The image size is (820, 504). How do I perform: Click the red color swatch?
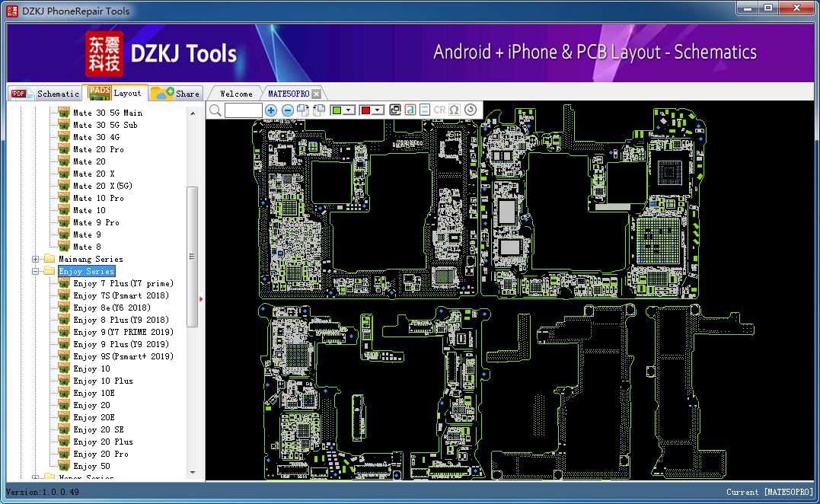(x=365, y=110)
